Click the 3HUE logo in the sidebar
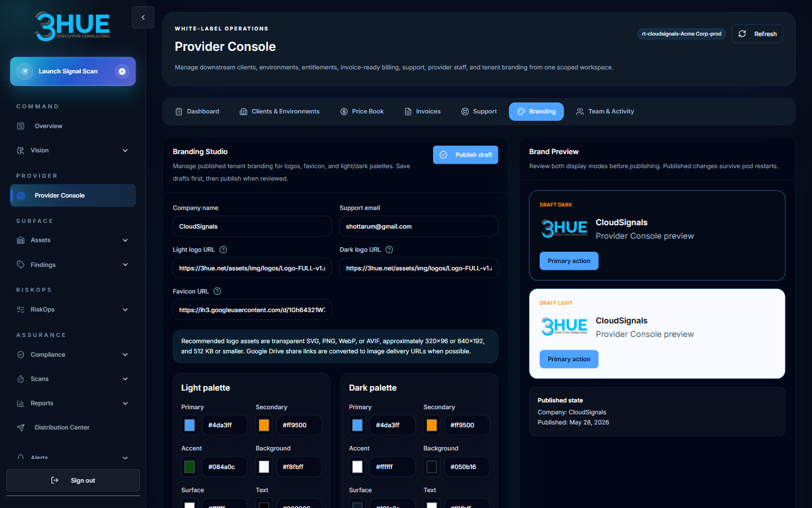 [72, 26]
